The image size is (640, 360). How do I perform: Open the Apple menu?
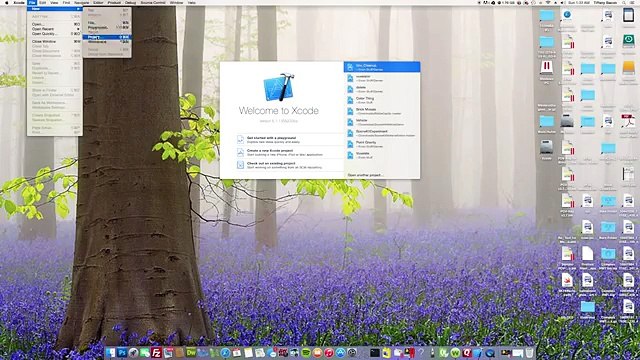pyautogui.click(x=6, y=2)
